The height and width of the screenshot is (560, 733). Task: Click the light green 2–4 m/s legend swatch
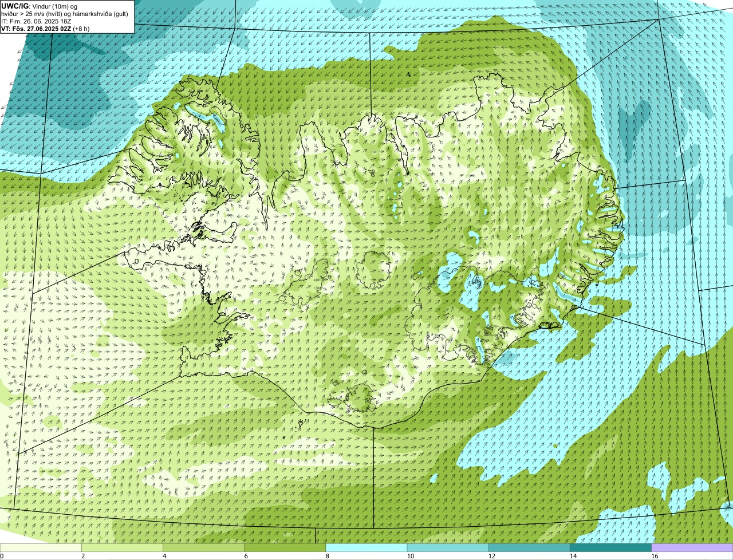click(x=122, y=547)
